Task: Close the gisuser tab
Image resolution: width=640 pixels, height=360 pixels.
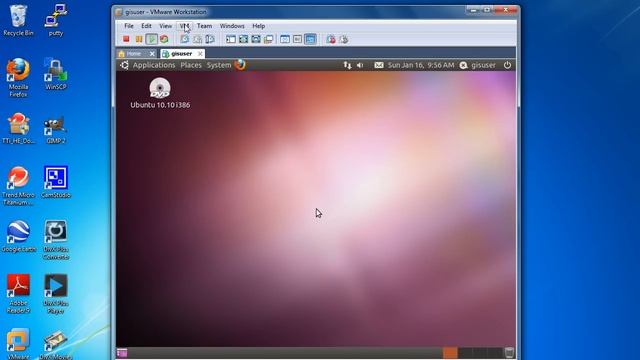Action: click(200, 53)
